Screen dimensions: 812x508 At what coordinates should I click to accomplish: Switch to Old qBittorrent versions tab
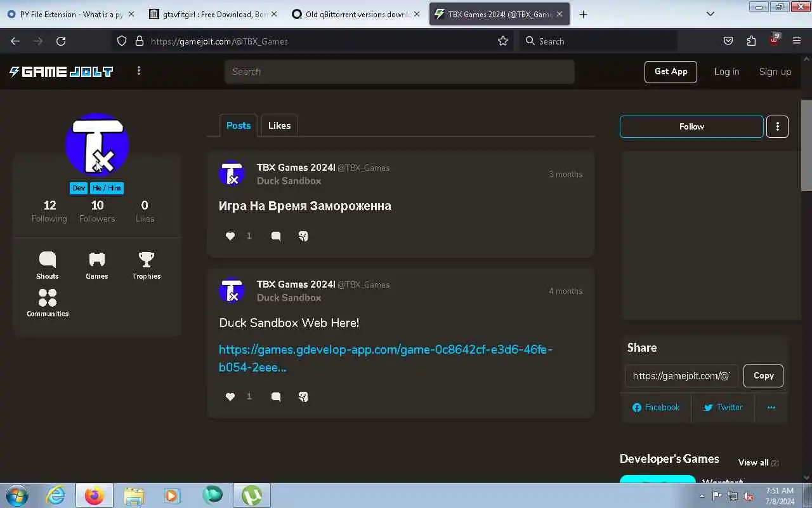pyautogui.click(x=355, y=14)
